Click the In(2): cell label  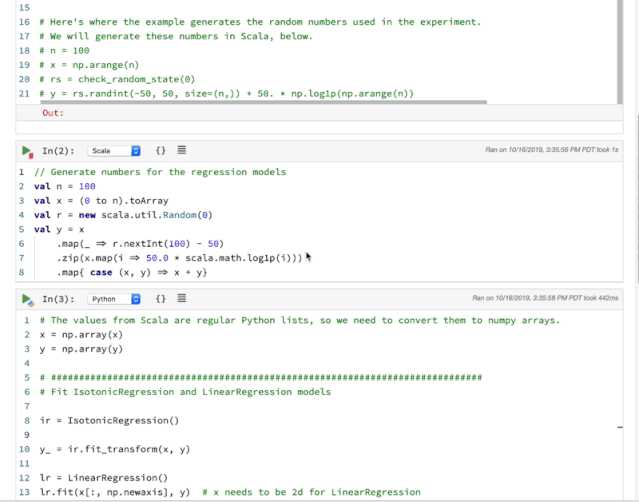coord(58,151)
